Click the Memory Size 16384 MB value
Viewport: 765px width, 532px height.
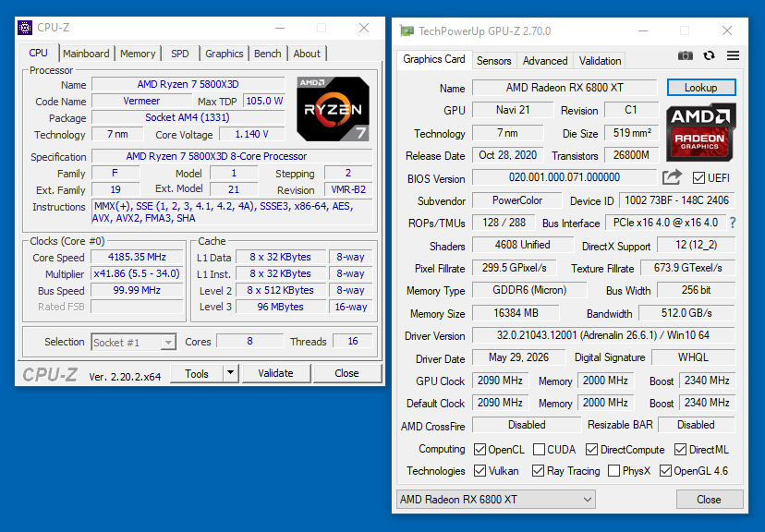point(516,313)
